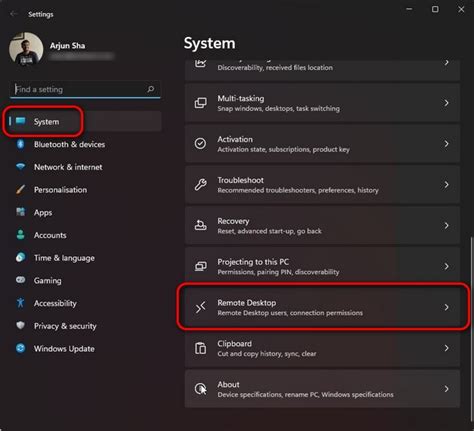The image size is (474, 431).
Task: Expand the Clipboard chevron arrow
Action: click(446, 348)
